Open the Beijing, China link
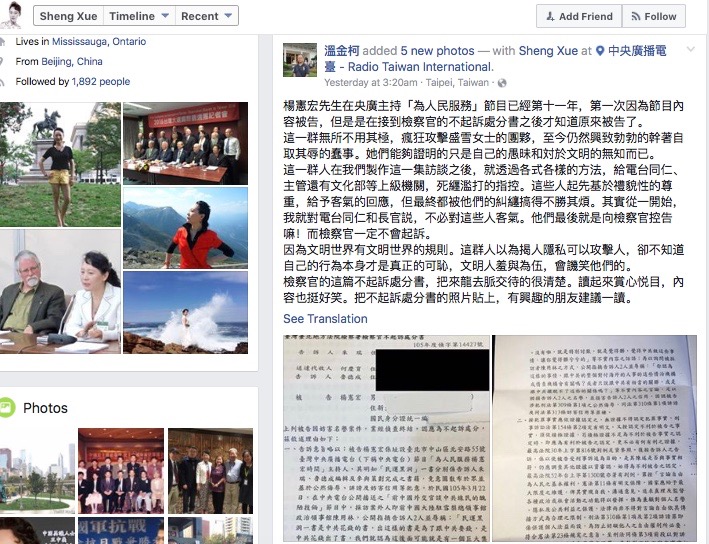This screenshot has height=544, width=709. [x=72, y=61]
